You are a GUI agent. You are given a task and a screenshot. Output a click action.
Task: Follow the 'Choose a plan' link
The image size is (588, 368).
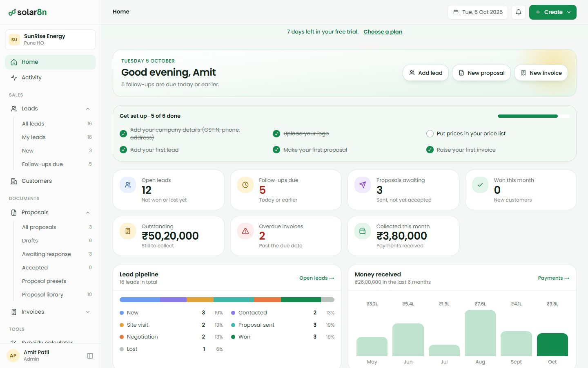tap(383, 32)
